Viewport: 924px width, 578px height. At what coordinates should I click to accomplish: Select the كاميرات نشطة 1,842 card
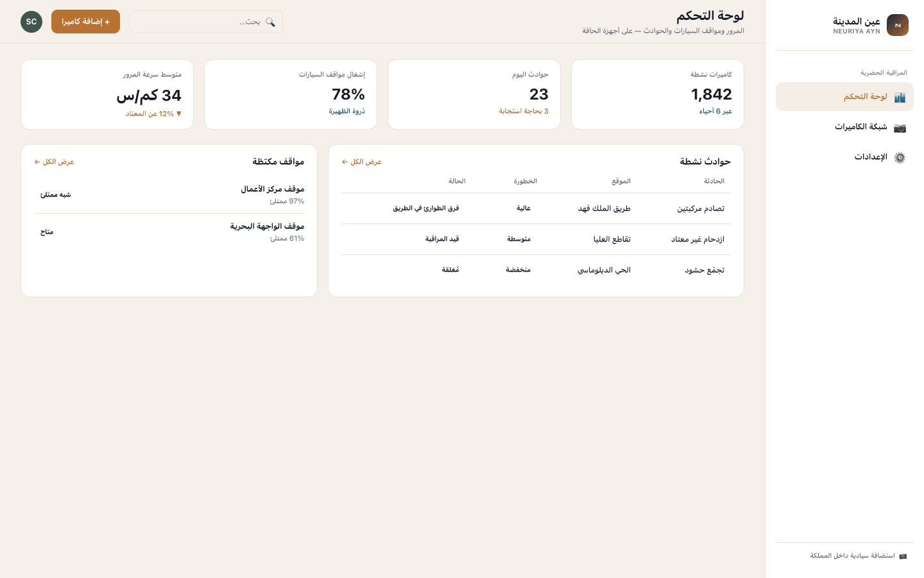pyautogui.click(x=658, y=94)
